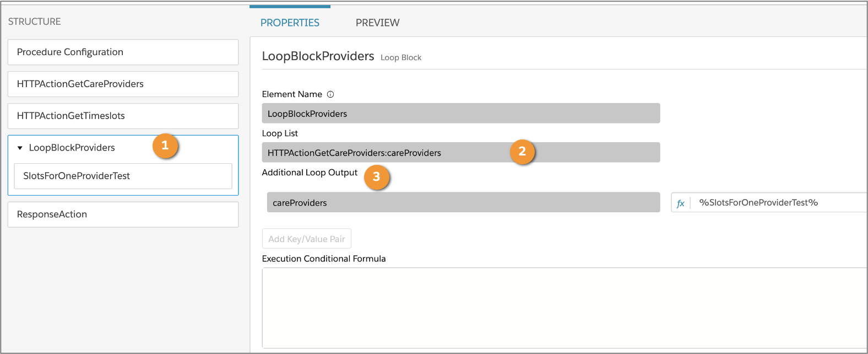Viewport: 868px width, 354px height.
Task: Open the PREVIEW tab
Action: pyautogui.click(x=377, y=23)
